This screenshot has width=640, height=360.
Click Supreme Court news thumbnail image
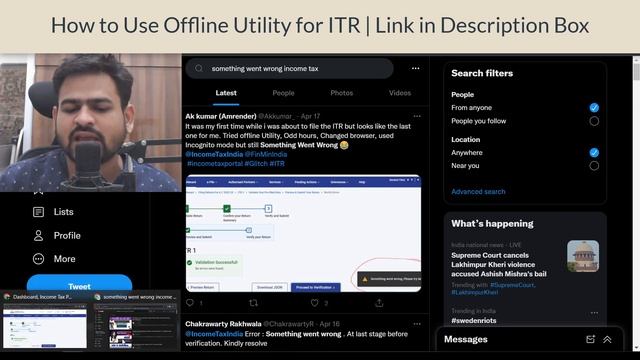tap(583, 256)
